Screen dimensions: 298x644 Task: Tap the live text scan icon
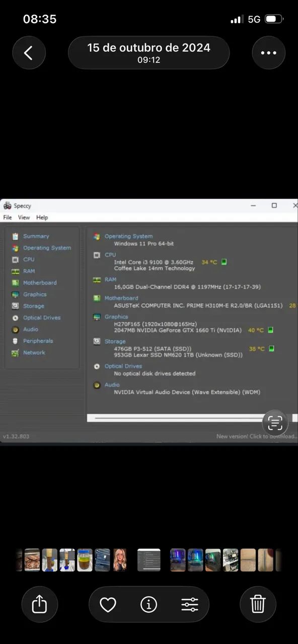pyautogui.click(x=275, y=423)
